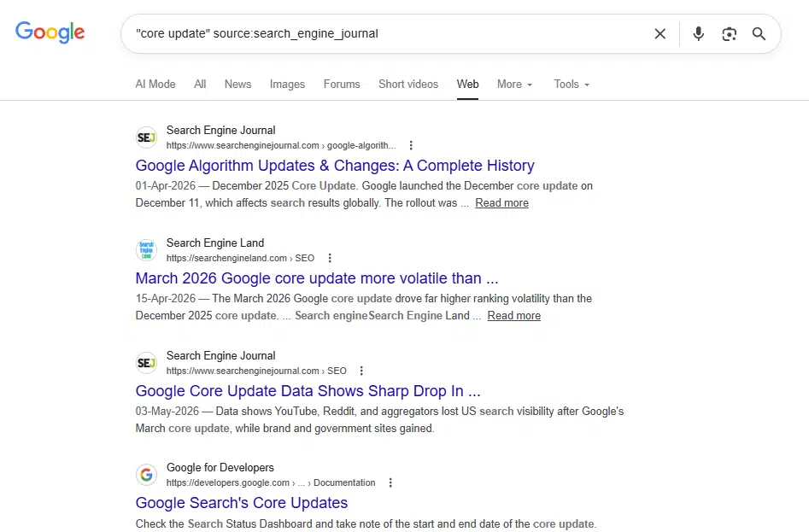The image size is (809, 532).
Task: Click SEJ favicon of Algorithm Updates result
Action: coord(147,137)
